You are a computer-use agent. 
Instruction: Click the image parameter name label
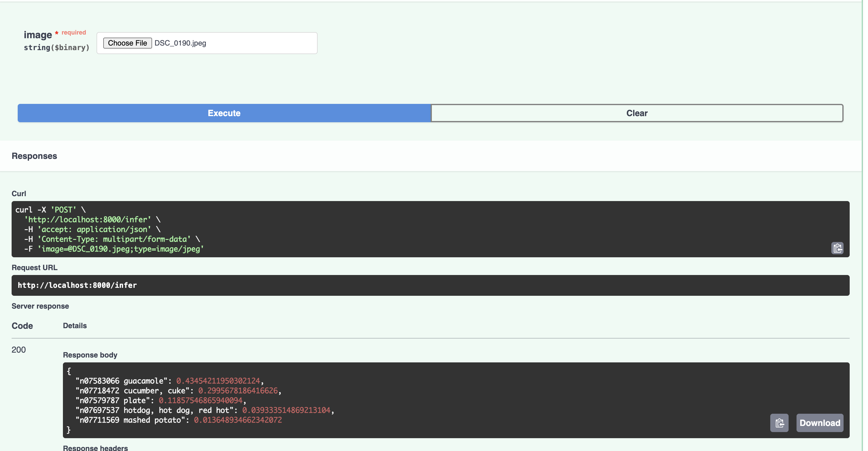point(38,35)
